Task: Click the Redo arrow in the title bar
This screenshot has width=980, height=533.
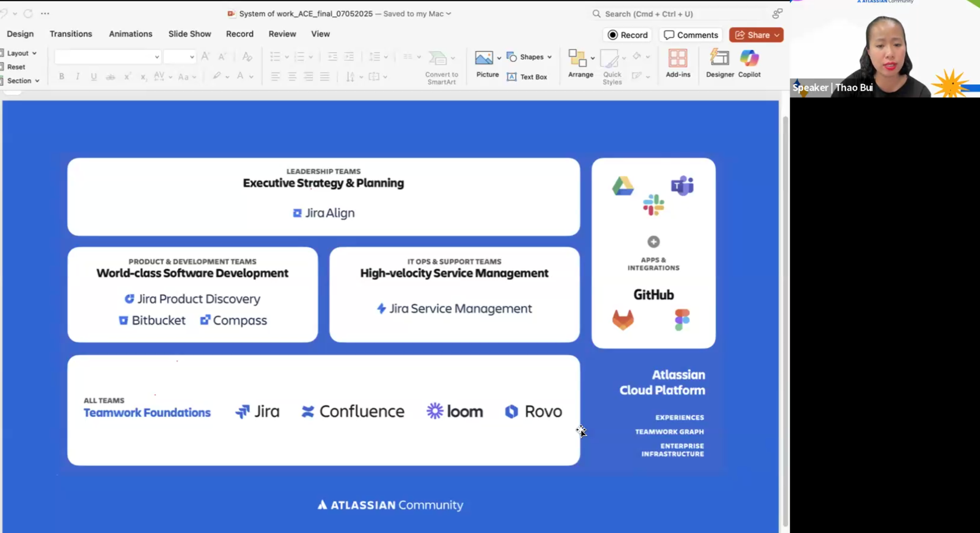Action: click(28, 13)
